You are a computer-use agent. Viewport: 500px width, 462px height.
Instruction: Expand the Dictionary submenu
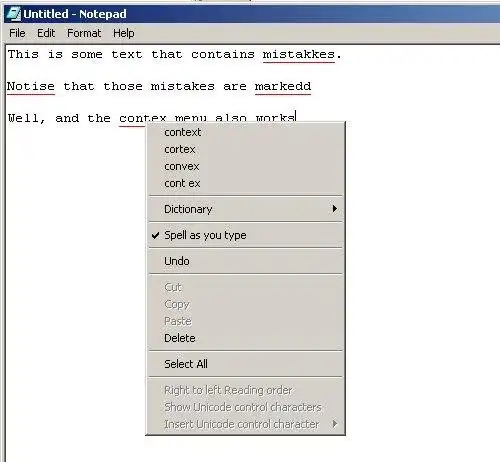coord(245,209)
